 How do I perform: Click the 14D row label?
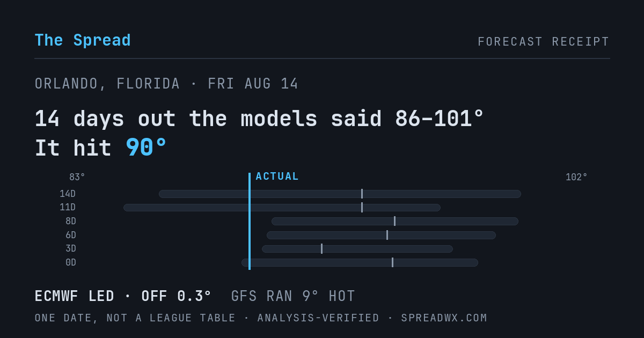click(68, 194)
